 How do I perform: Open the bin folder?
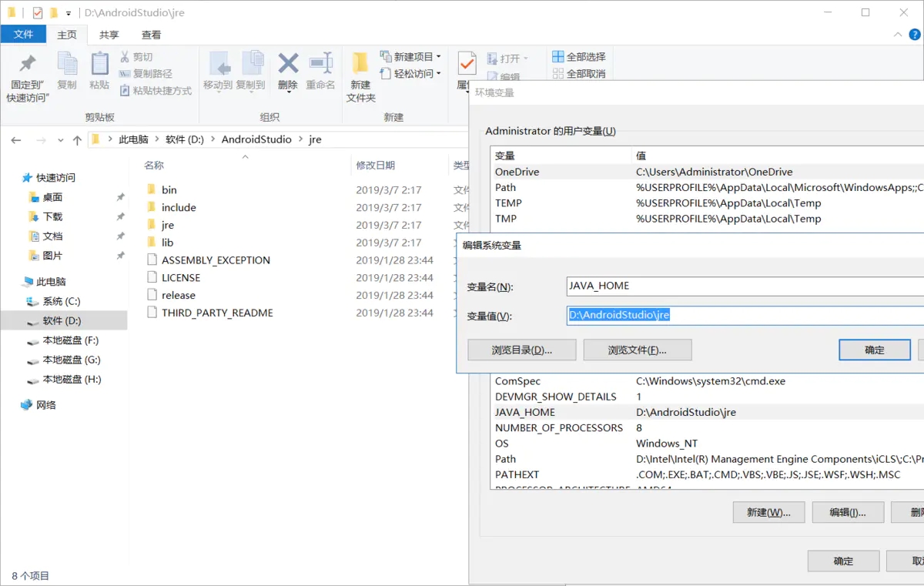[x=169, y=189]
